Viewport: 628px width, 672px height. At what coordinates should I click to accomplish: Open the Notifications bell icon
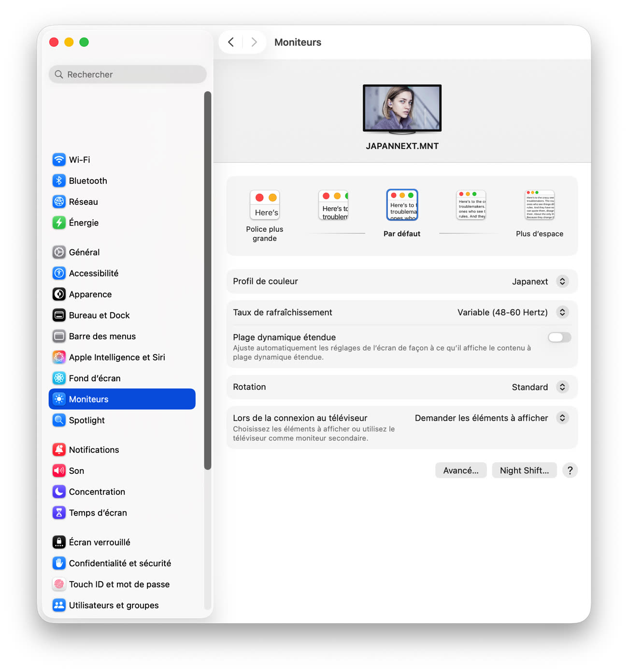tap(59, 450)
